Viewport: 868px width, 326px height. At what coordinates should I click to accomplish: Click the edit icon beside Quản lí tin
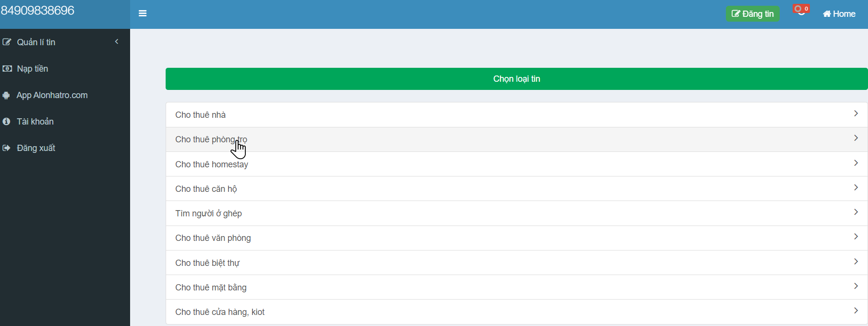tap(7, 42)
